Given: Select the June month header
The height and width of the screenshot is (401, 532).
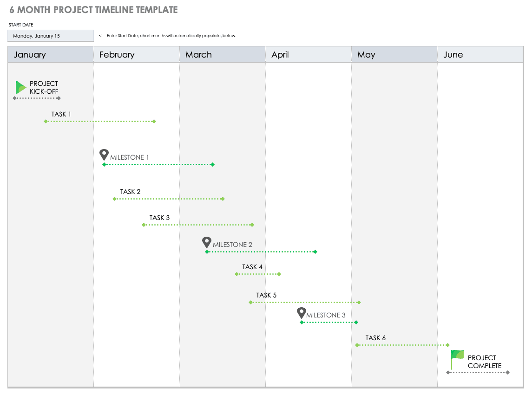Looking at the screenshot, I should (x=453, y=54).
